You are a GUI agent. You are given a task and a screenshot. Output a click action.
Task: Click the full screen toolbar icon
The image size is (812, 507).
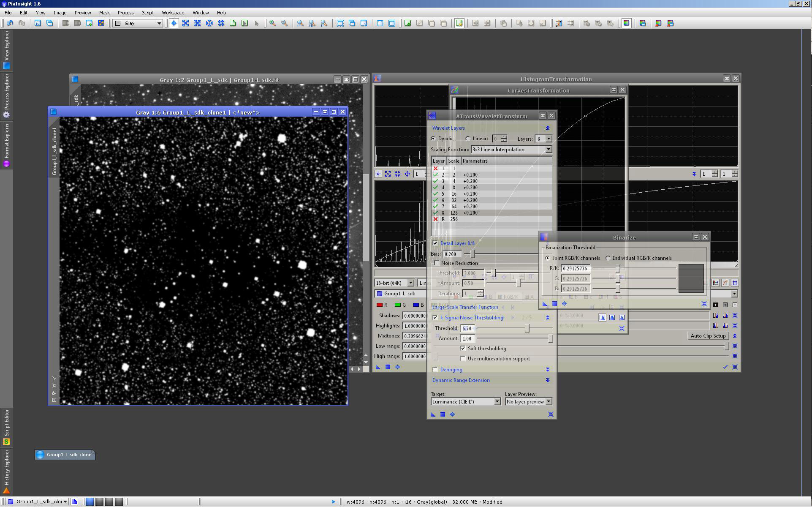click(x=380, y=23)
